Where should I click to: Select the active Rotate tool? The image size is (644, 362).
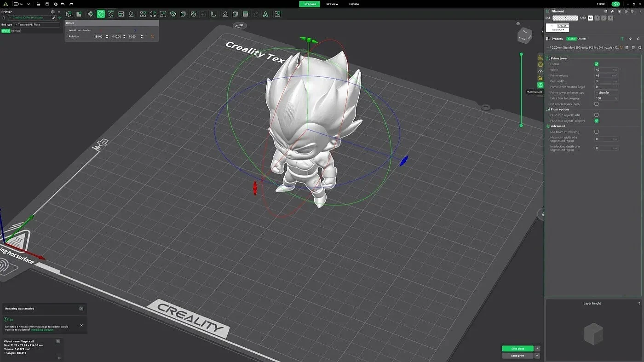(100, 14)
